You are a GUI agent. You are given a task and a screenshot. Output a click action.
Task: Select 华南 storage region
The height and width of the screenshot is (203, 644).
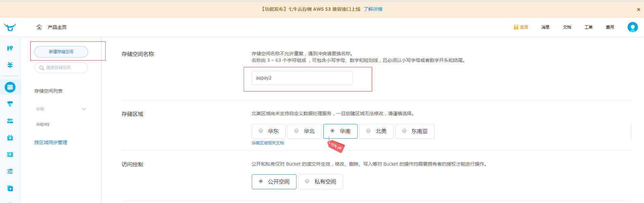click(x=340, y=131)
